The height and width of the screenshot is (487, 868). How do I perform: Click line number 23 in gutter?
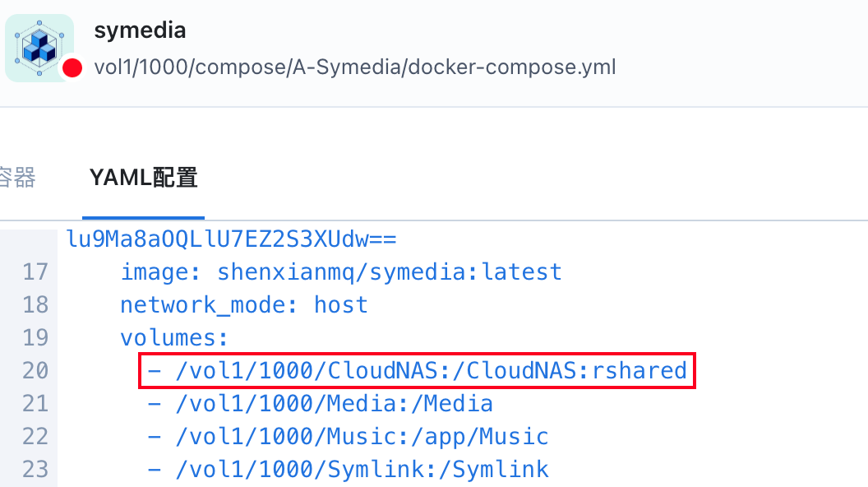[35, 470]
